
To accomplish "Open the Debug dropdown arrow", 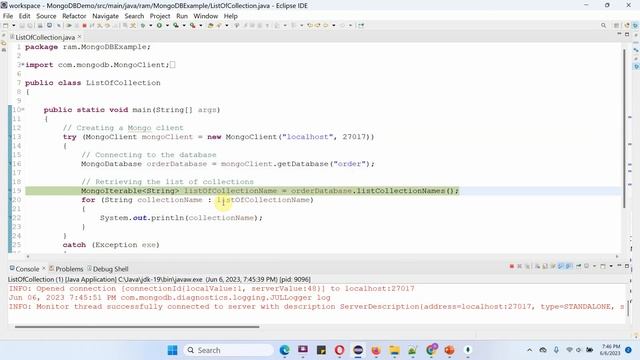I will coord(151,25).
